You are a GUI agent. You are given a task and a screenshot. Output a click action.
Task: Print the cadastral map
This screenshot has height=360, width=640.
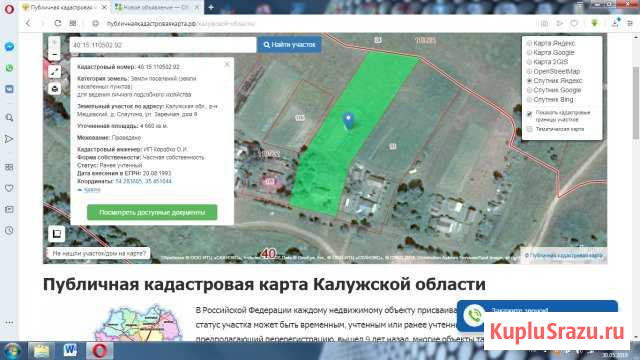pos(54,89)
